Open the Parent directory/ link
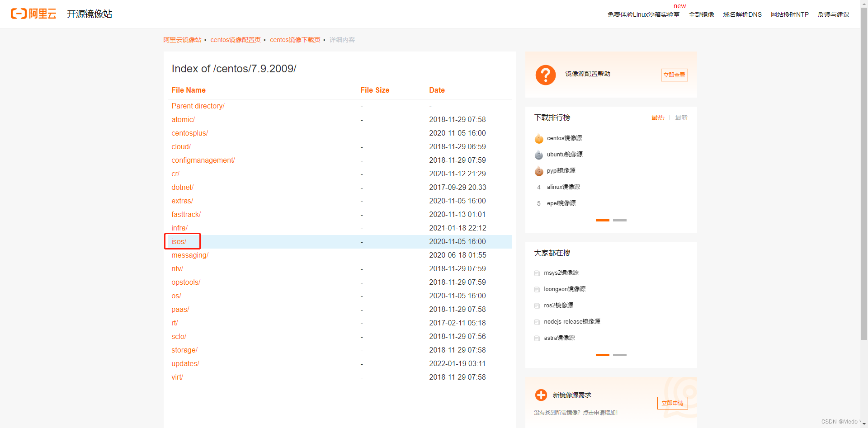 point(198,106)
